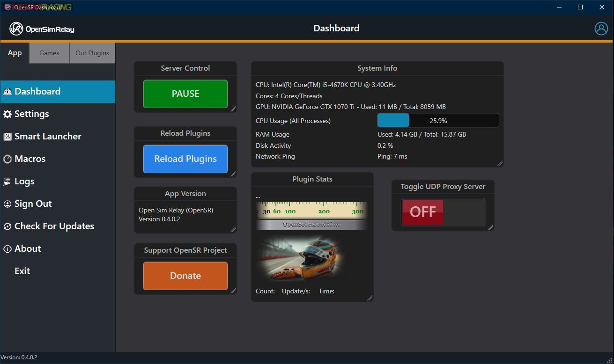Choose Exit in the sidebar
This screenshot has height=364, width=614.
coord(58,271)
